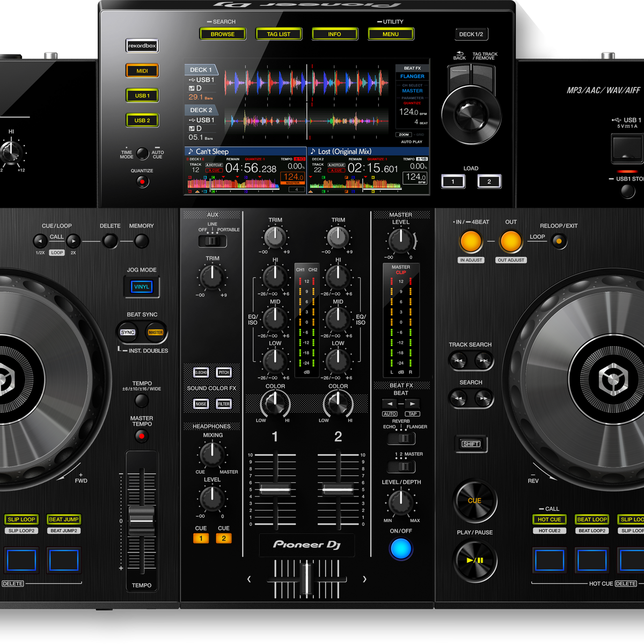Screen dimensions: 644x644
Task: Grab the channel 1 fader
Action: (275, 489)
